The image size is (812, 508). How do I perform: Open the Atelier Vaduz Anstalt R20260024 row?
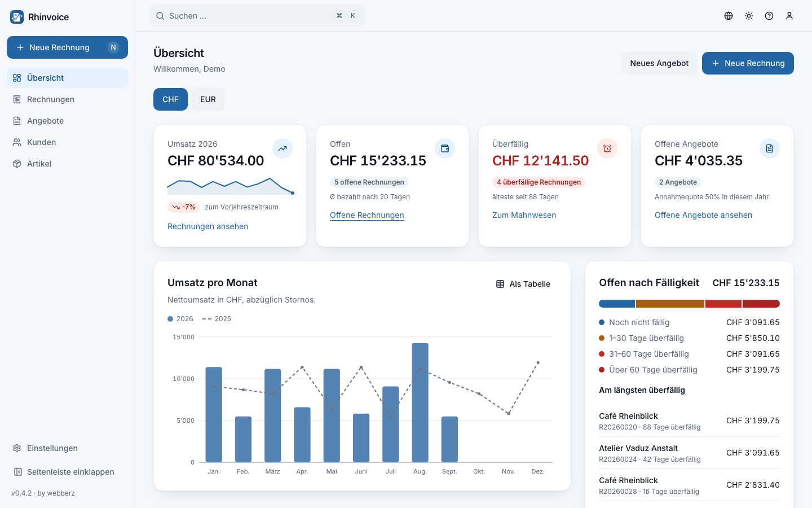689,453
